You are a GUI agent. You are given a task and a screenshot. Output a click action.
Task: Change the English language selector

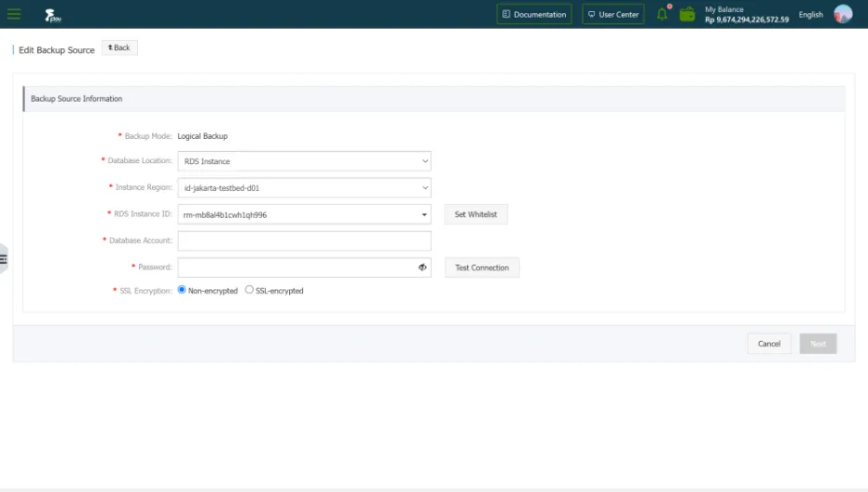[811, 15]
